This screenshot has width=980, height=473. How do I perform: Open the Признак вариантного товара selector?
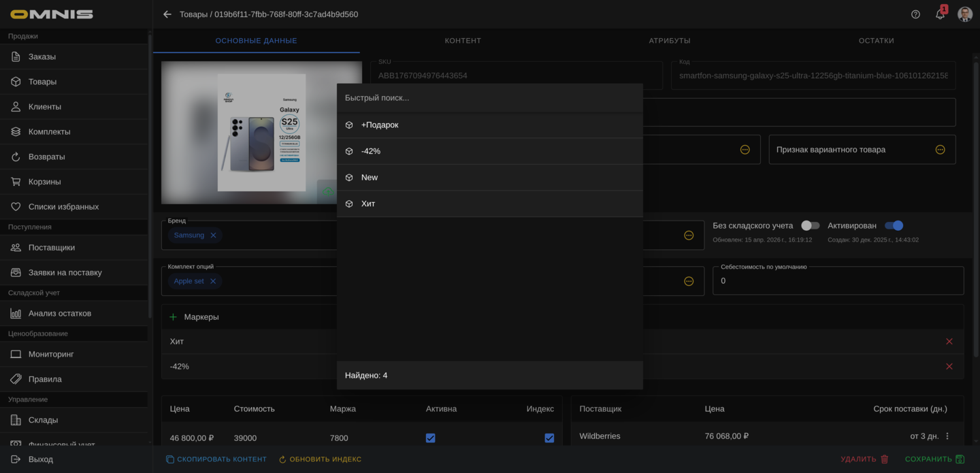pyautogui.click(x=940, y=150)
